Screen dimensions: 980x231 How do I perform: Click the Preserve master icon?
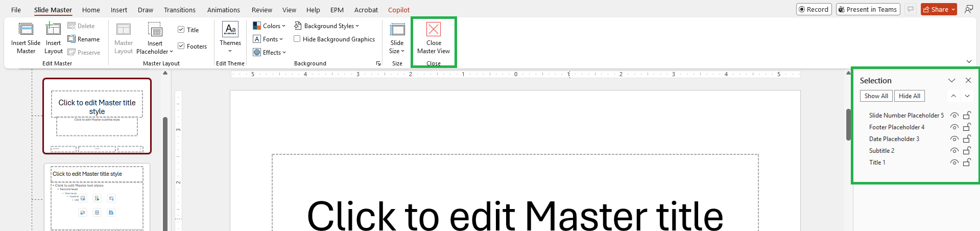click(x=71, y=52)
